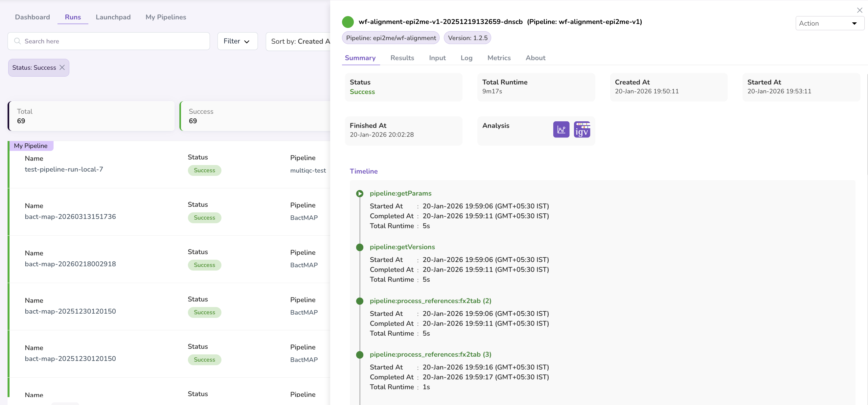Viewport: 868px width, 405px height.
Task: Open the Launchpad tab
Action: [x=113, y=17]
